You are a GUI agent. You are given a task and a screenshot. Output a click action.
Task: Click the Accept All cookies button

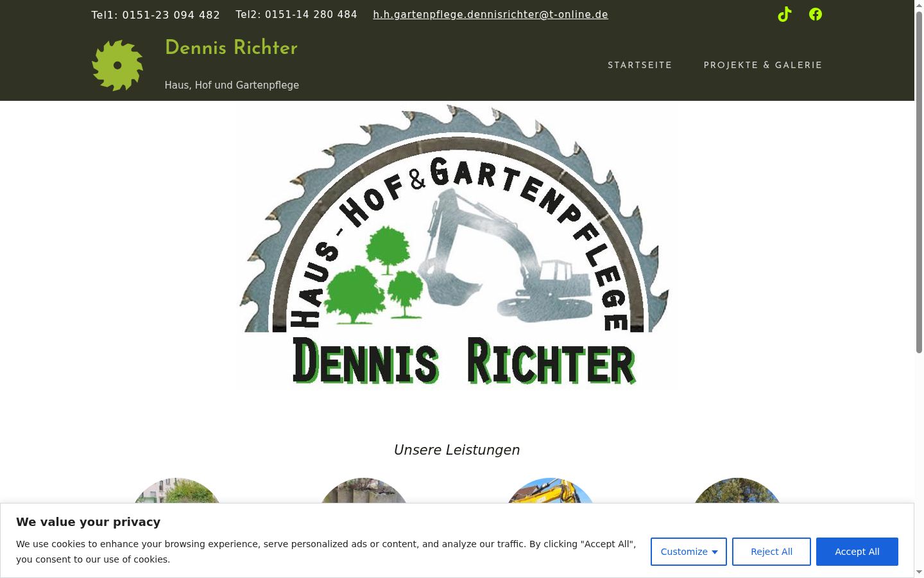857,552
